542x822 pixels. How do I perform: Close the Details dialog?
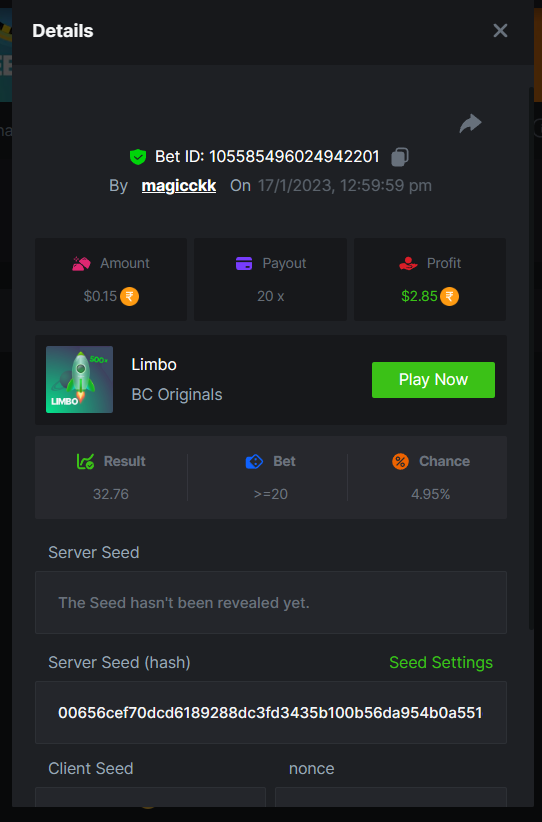(501, 30)
